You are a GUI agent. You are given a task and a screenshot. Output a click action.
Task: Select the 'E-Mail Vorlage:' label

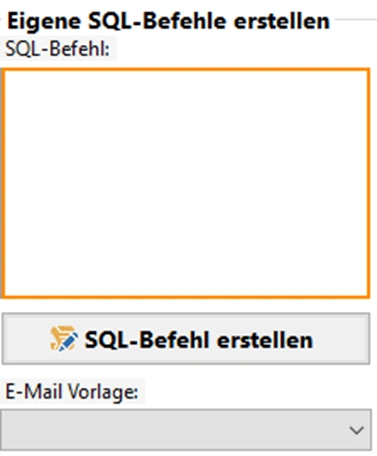(x=72, y=391)
